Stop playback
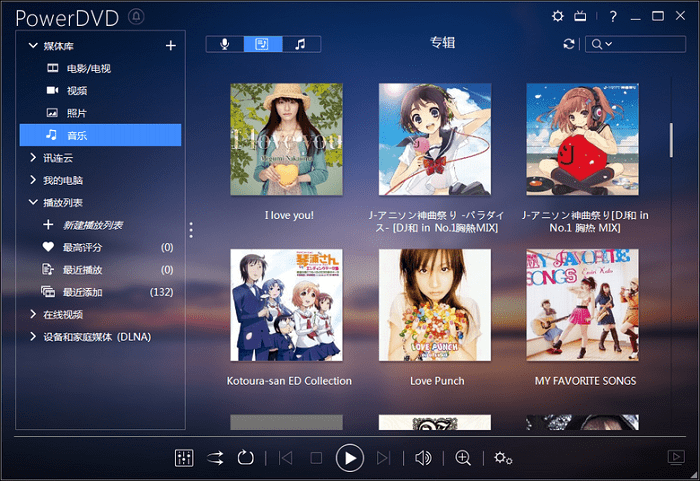This screenshot has width=700, height=481. pyautogui.click(x=316, y=458)
